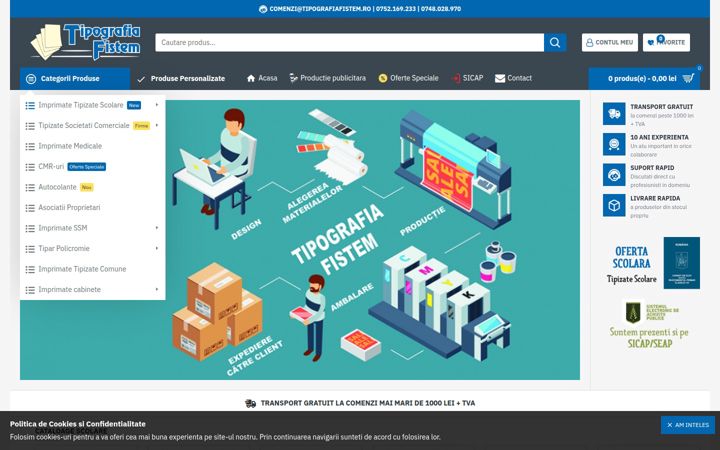Click the magnifier search button
The height and width of the screenshot is (450, 720).
click(x=555, y=42)
